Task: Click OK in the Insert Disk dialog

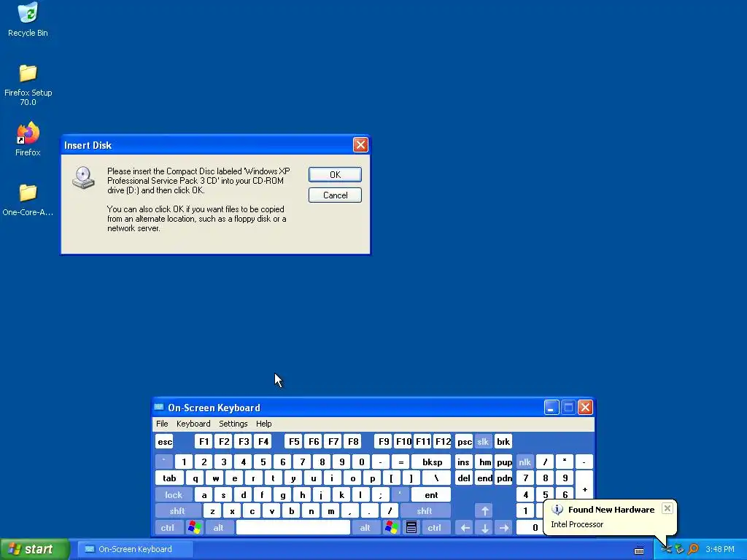Action: pyautogui.click(x=335, y=175)
